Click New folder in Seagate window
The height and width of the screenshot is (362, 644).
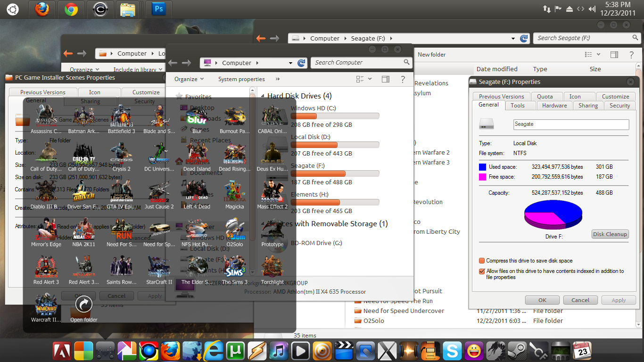431,55
